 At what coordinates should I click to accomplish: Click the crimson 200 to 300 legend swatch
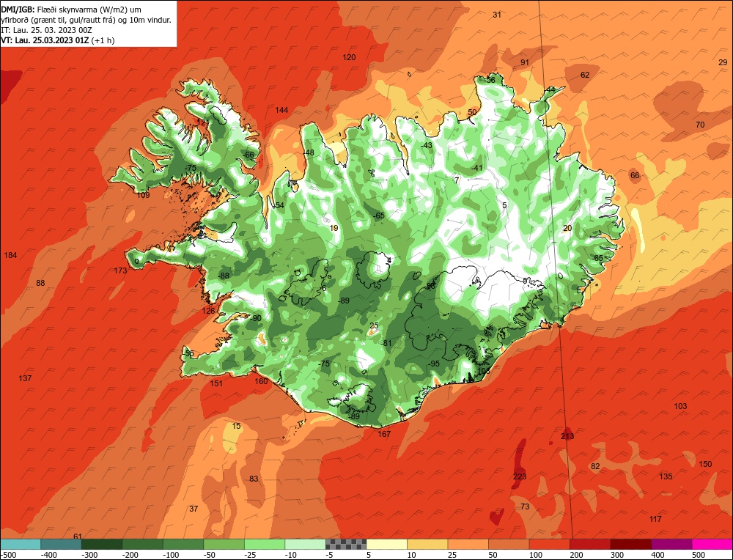(590, 544)
